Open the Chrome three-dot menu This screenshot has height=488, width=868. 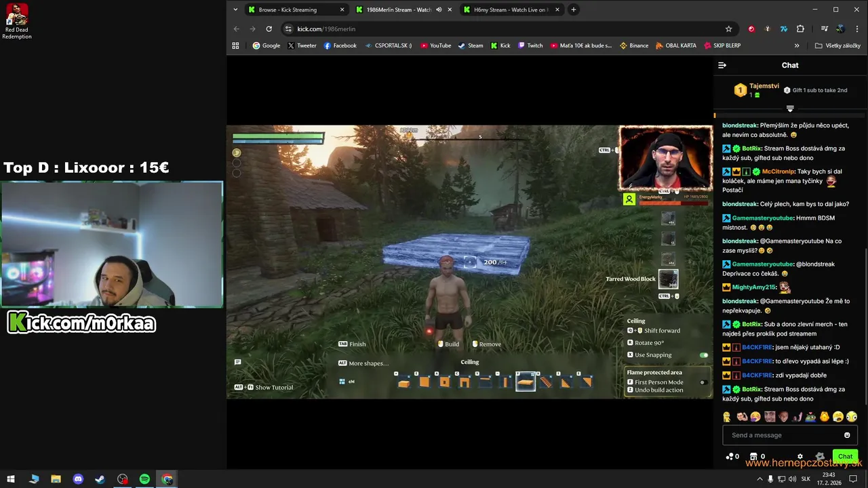(857, 29)
